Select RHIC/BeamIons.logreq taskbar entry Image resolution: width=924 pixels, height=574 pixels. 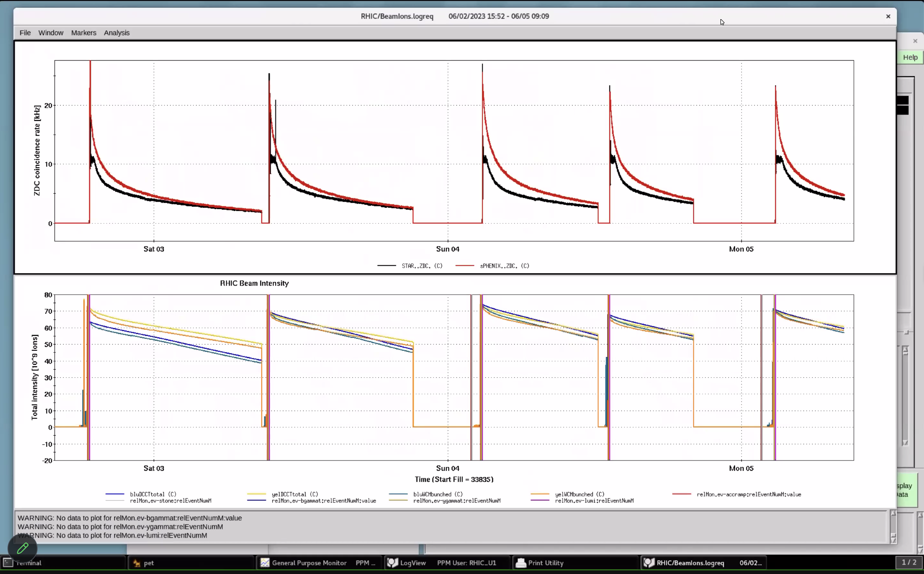(703, 563)
